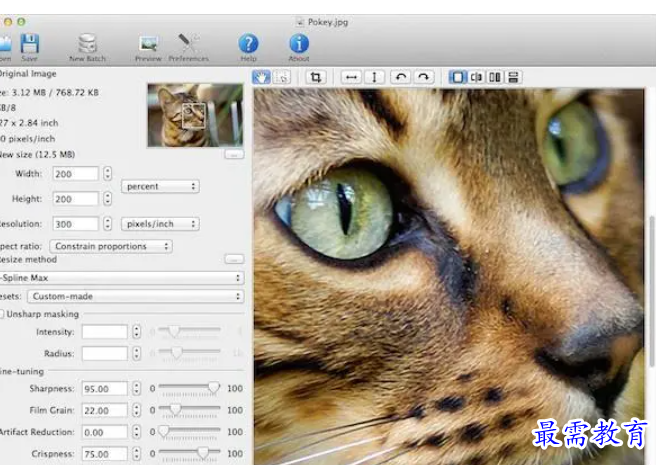This screenshot has width=656, height=465.
Task: Click the yellow minimize window button
Action: pos(8,22)
